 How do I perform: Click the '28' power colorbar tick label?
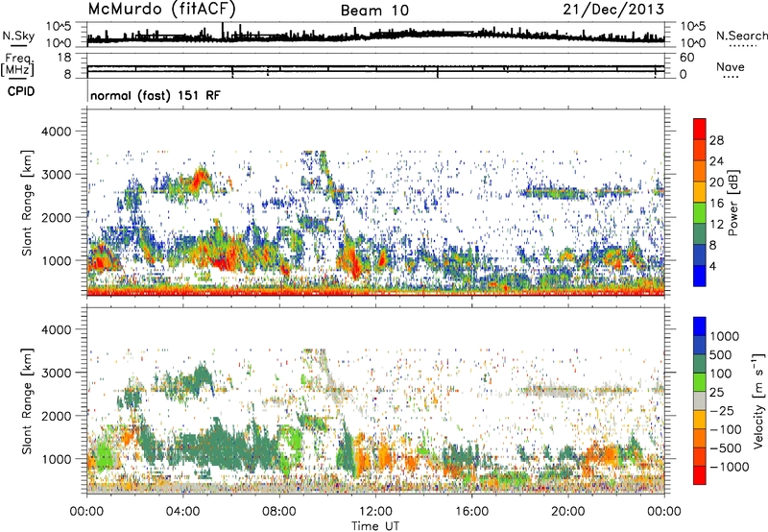tap(716, 140)
